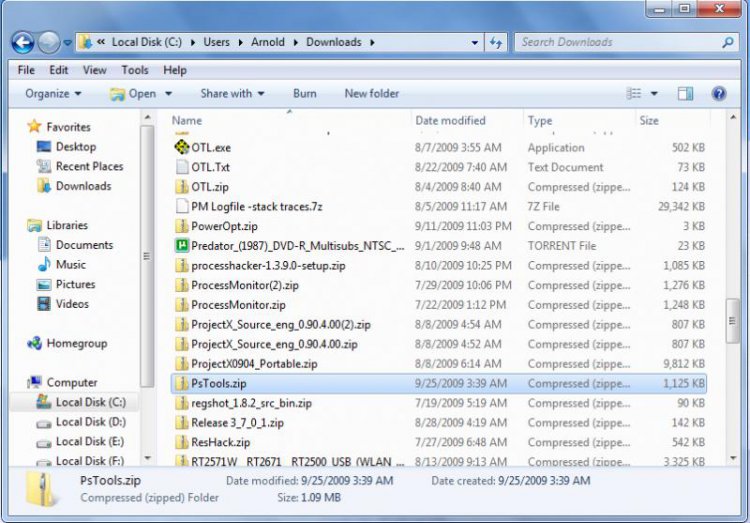Sort by the Size column header
750x523 pixels.
pos(649,121)
